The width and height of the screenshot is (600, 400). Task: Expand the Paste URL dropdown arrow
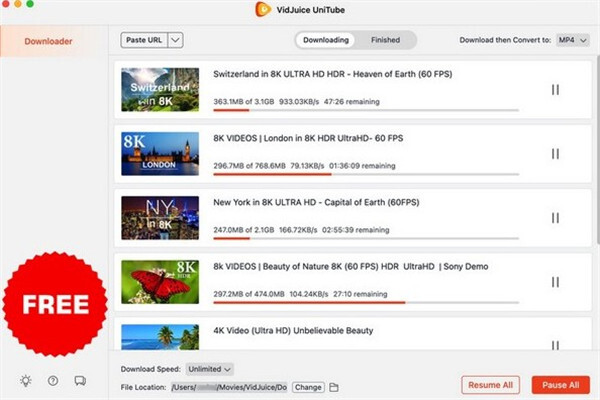(175, 40)
